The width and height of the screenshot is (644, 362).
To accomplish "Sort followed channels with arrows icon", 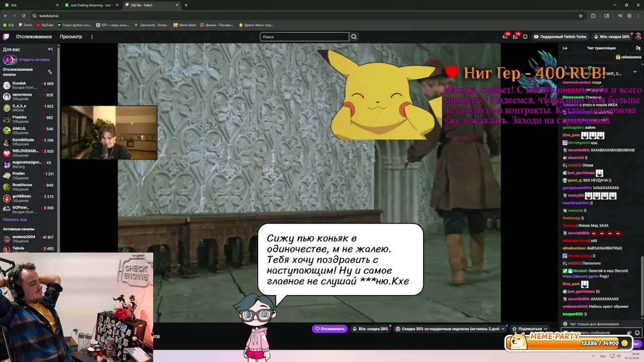I will [50, 72].
